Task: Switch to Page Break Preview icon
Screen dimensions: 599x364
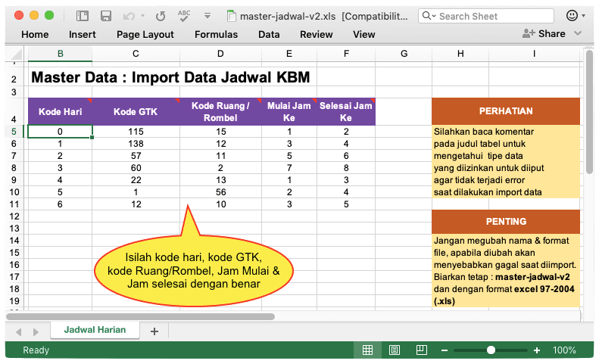Action: (421, 350)
